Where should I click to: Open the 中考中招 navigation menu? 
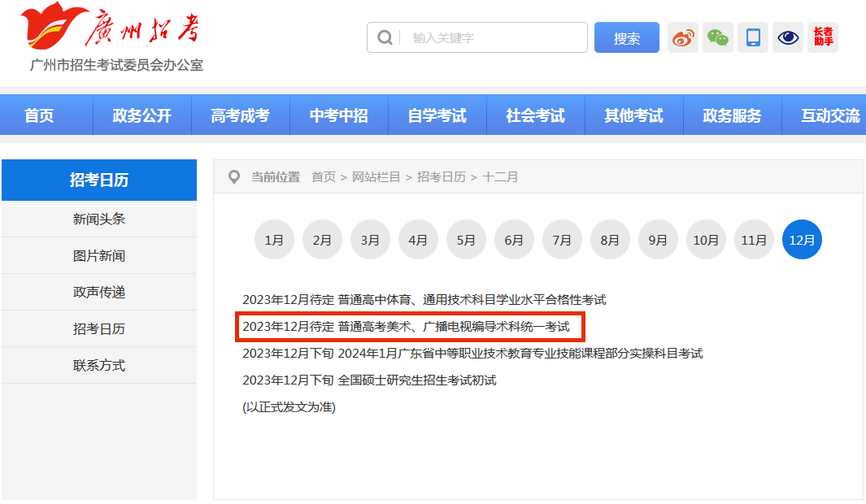click(x=338, y=115)
